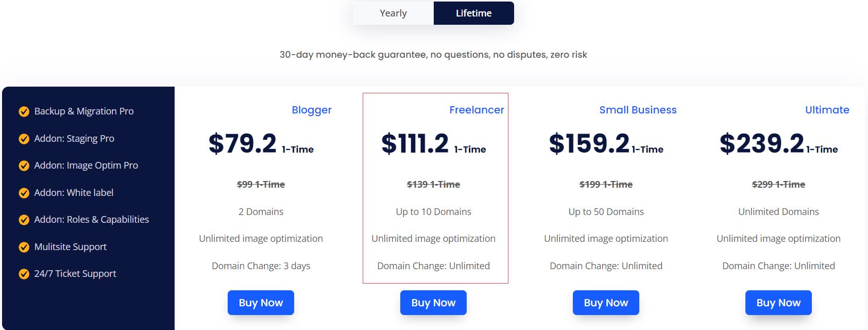The height and width of the screenshot is (330, 868).
Task: Open the Small Business plan title
Action: (x=638, y=110)
